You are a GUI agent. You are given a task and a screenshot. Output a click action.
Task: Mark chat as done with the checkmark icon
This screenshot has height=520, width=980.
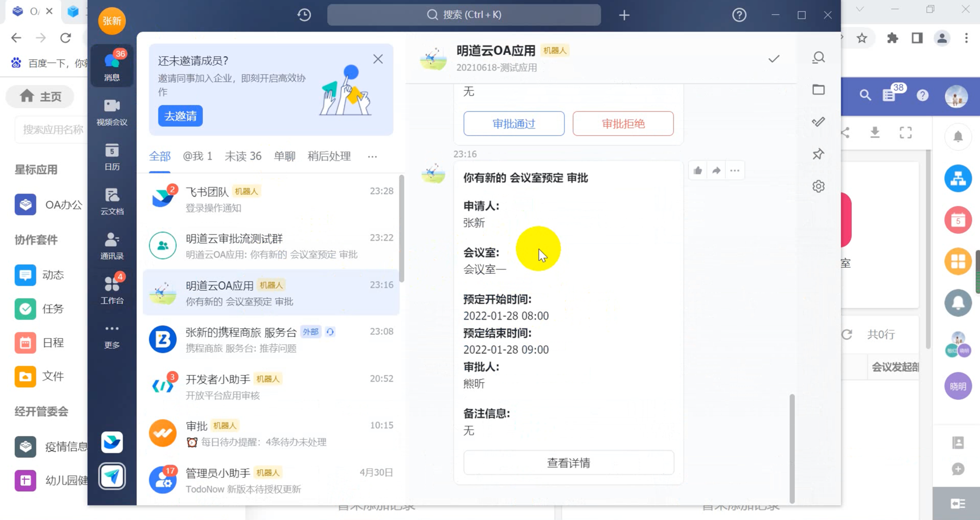(x=774, y=58)
